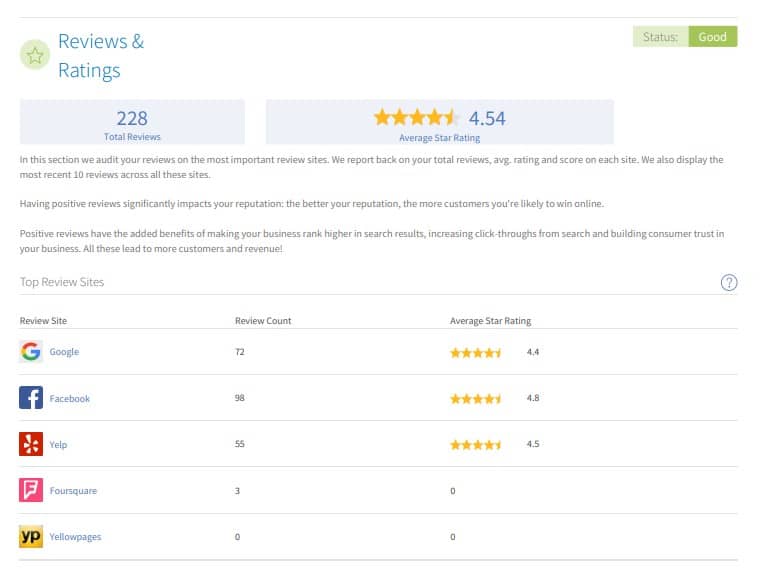
Task: Click the Reviews & Ratings heading
Action: point(100,56)
